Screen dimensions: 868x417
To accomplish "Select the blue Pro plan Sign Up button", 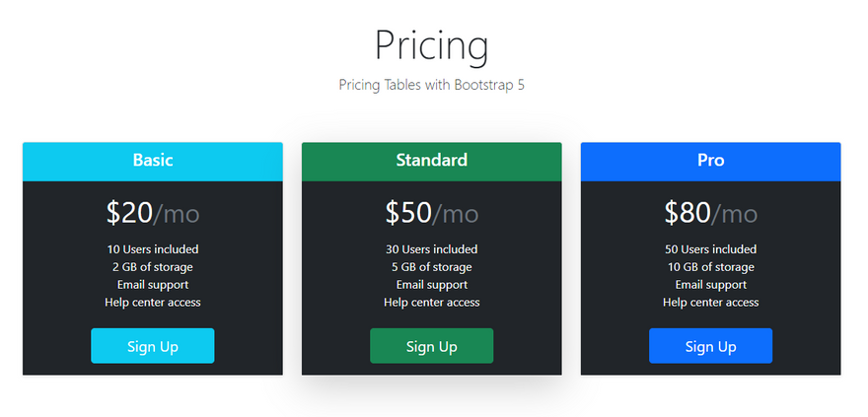I will pos(710,346).
